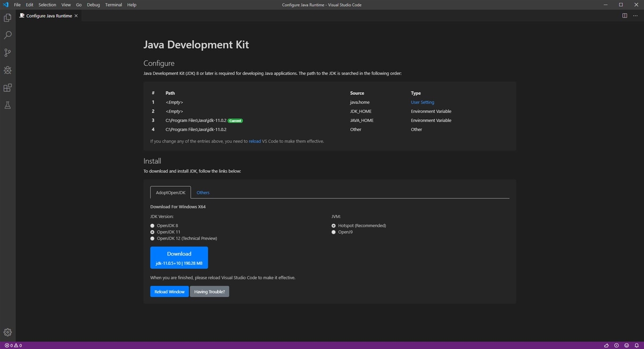Choose OpenJ9 as the JVM
This screenshot has width=644, height=349.
coord(333,232)
